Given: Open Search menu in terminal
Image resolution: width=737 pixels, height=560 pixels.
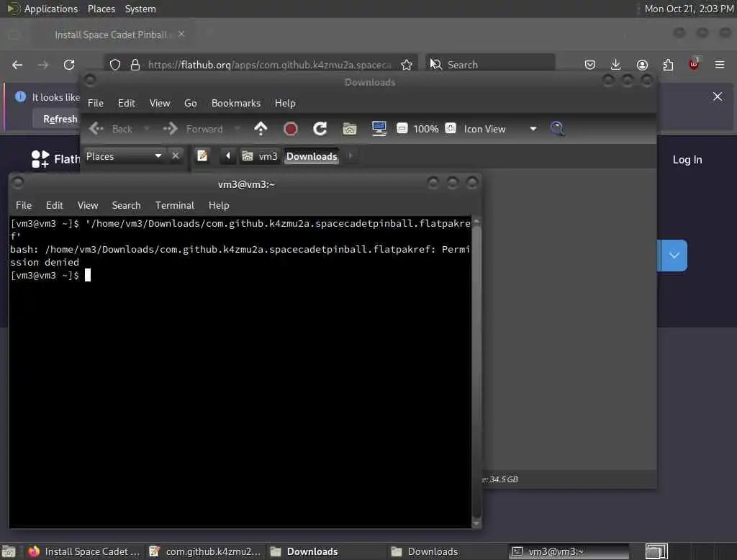Looking at the screenshot, I should click(x=126, y=205).
